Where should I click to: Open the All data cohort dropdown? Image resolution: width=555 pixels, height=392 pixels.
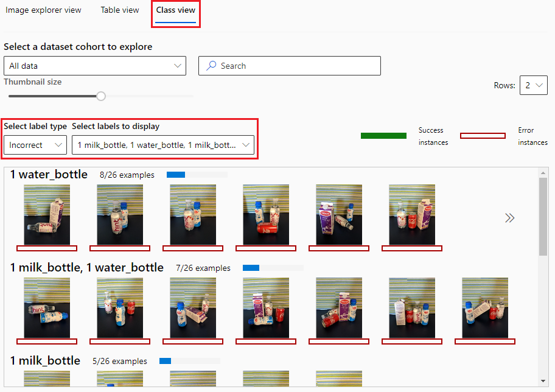click(x=95, y=66)
